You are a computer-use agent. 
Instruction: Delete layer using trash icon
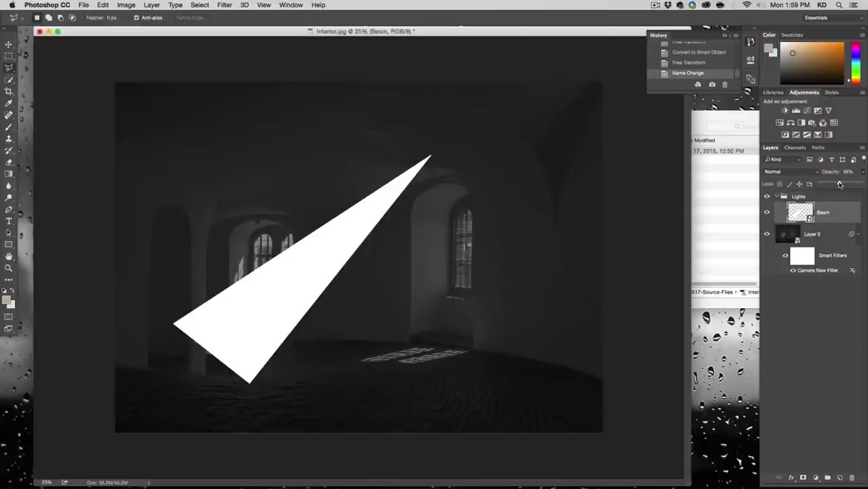pos(852,478)
